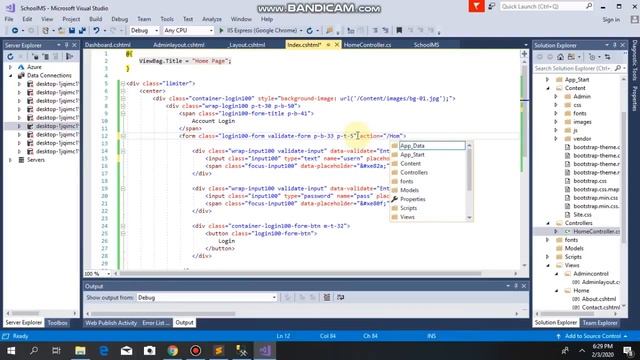Screen dimensions: 640x360
Task: Collapse the Content folder in Solution Explorer
Action: pos(548,88)
